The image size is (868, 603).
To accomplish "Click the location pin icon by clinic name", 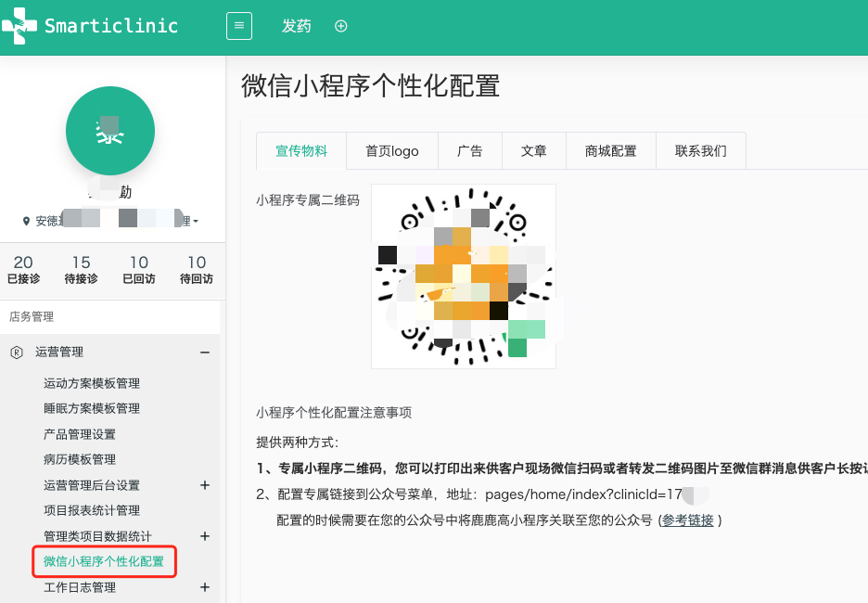I will pos(26,222).
